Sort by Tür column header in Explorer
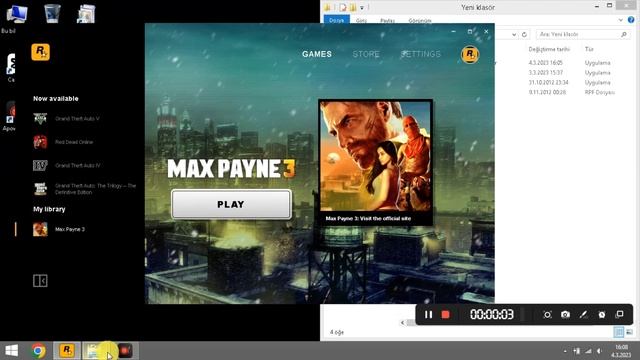 [x=589, y=49]
